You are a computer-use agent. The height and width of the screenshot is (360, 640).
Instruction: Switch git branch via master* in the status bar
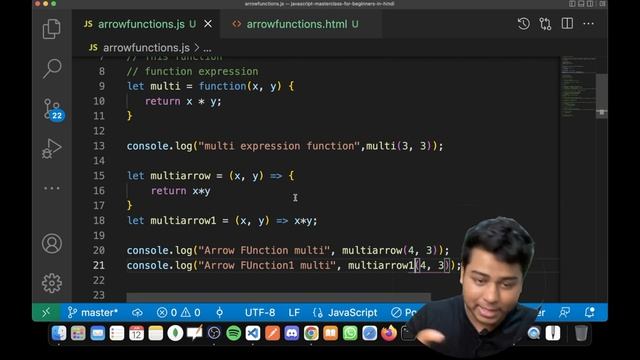[93, 313]
